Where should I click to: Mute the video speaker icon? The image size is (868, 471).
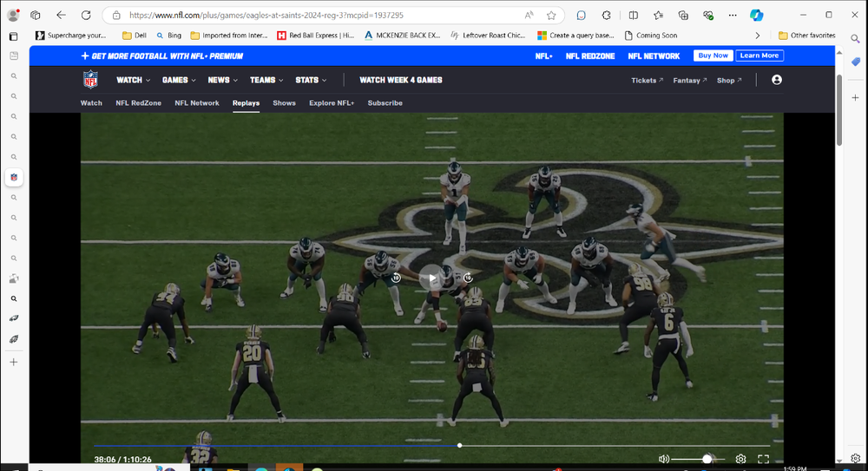(x=664, y=459)
